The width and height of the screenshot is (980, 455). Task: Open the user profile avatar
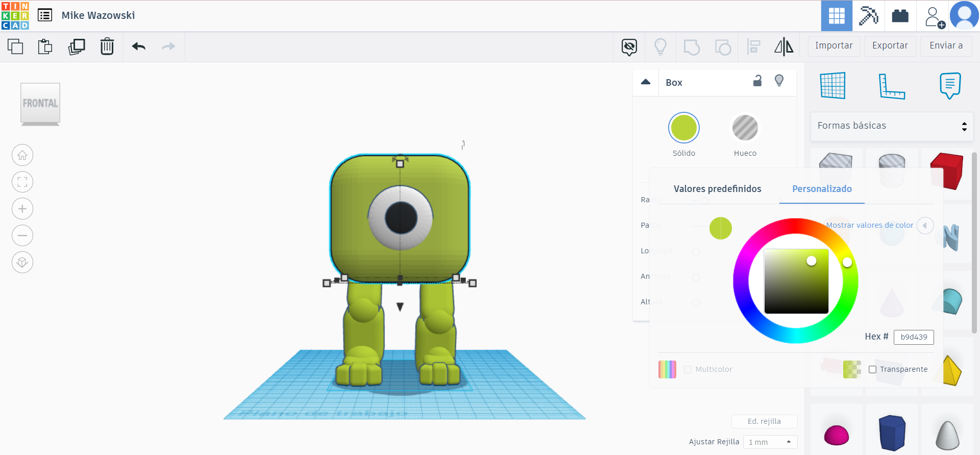click(964, 16)
